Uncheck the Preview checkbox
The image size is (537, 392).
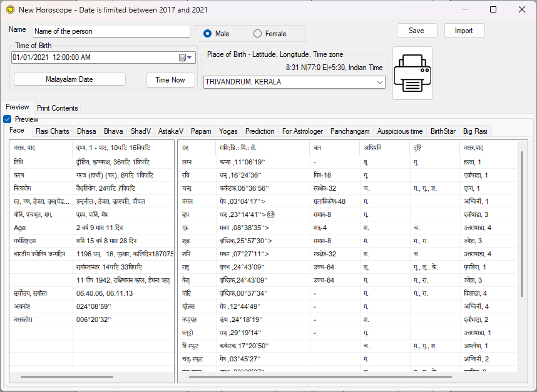coord(7,119)
